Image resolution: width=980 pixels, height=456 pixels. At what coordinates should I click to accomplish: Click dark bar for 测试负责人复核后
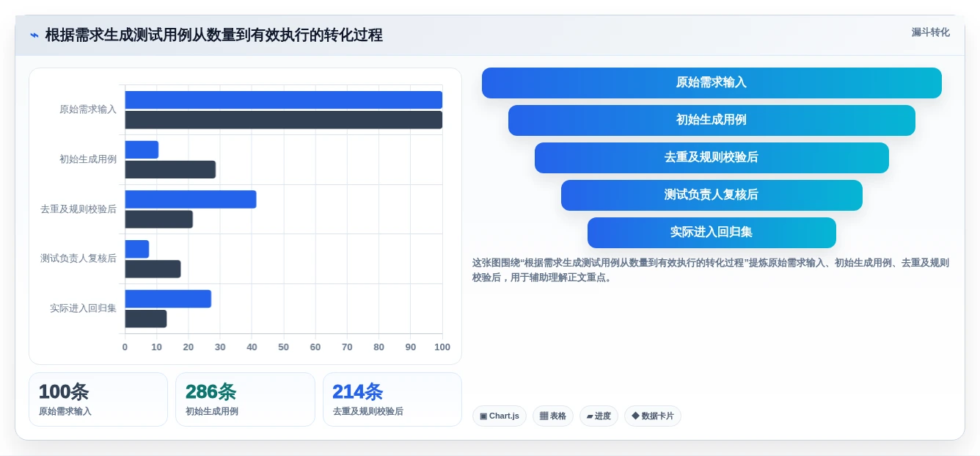pyautogui.click(x=153, y=269)
